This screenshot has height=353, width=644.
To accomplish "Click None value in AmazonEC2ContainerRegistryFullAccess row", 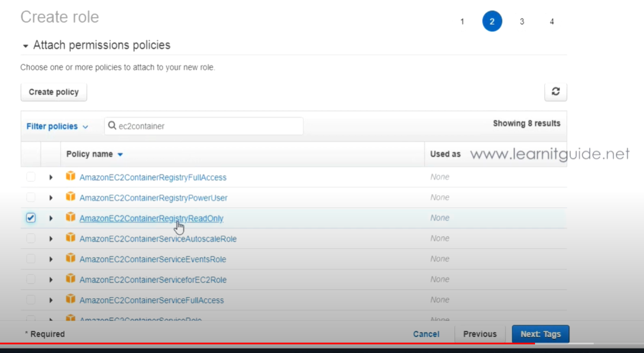I will point(439,177).
